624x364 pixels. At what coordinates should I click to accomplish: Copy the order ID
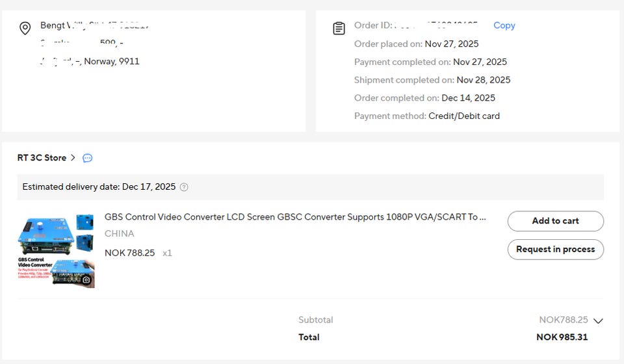tap(504, 25)
